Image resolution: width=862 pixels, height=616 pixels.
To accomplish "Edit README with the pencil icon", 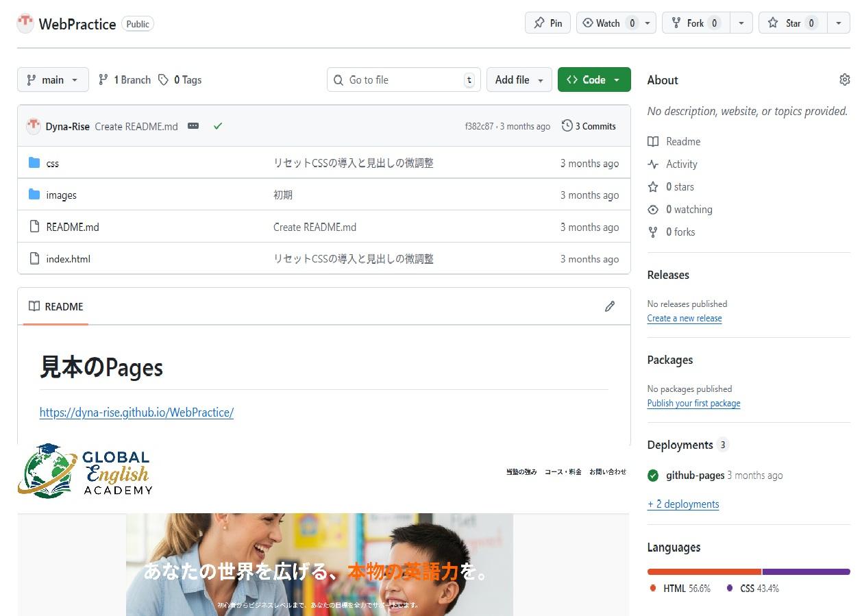I will [609, 306].
